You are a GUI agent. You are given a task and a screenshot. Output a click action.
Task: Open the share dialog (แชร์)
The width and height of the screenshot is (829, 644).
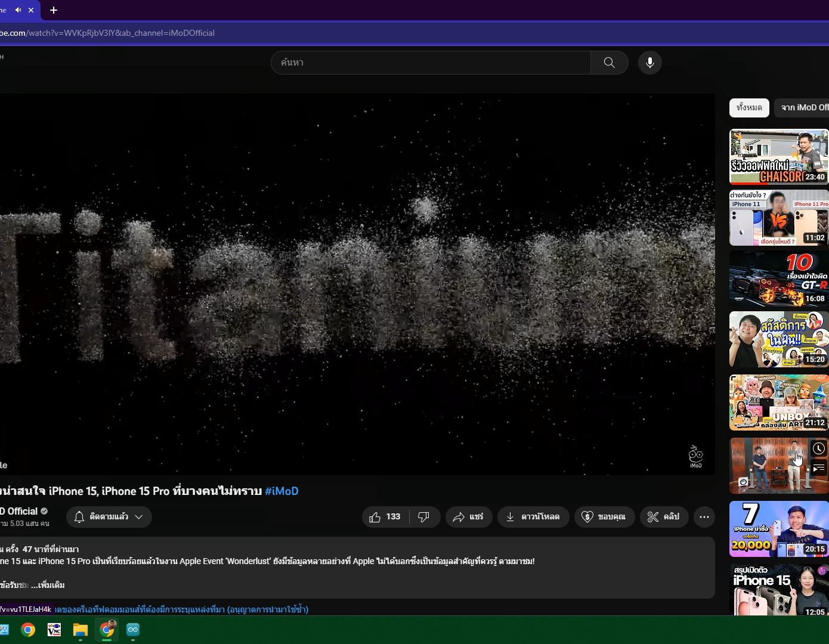[x=469, y=517]
